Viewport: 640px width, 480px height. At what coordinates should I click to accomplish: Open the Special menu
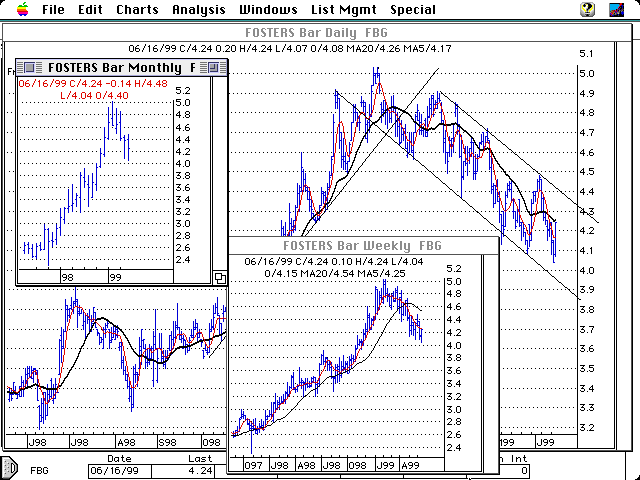(413, 9)
